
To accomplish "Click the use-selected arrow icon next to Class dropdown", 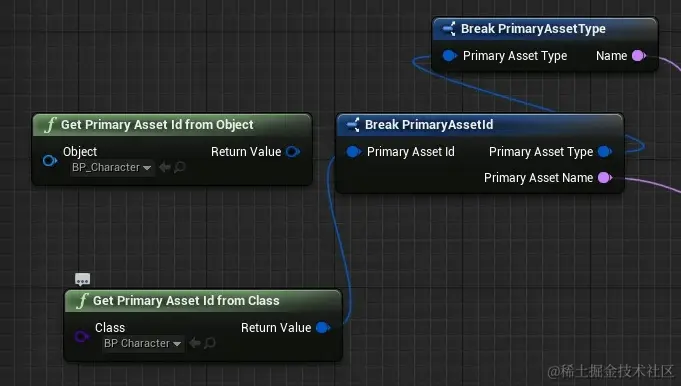I will [195, 343].
